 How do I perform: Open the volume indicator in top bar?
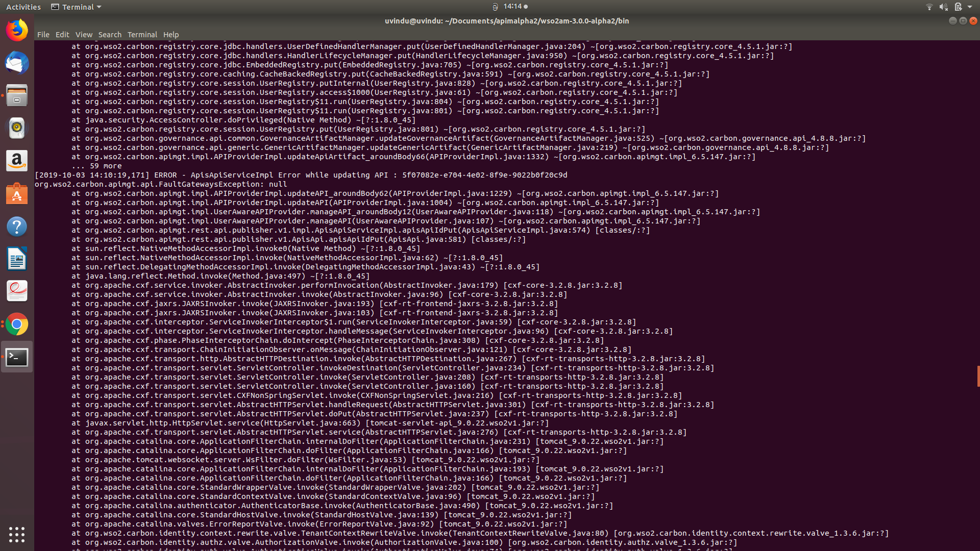(943, 7)
